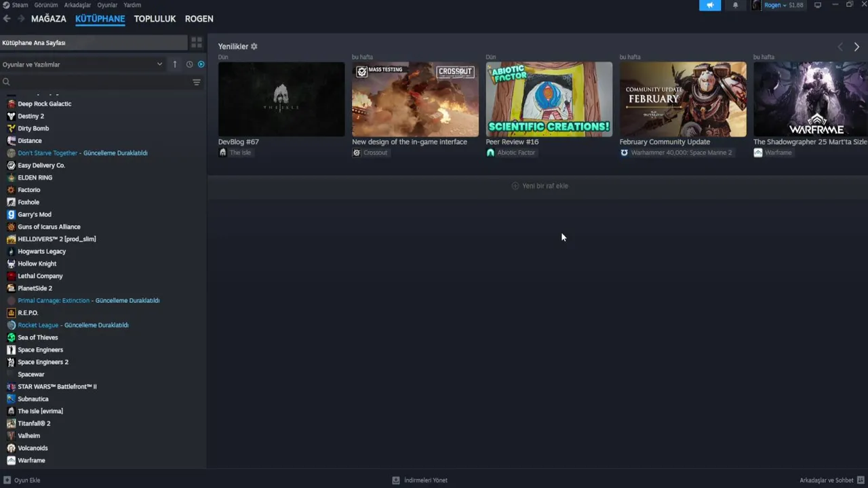Image resolution: width=868 pixels, height=488 pixels.
Task: Select The Isle [evrima] entry
Action: click(x=40, y=411)
